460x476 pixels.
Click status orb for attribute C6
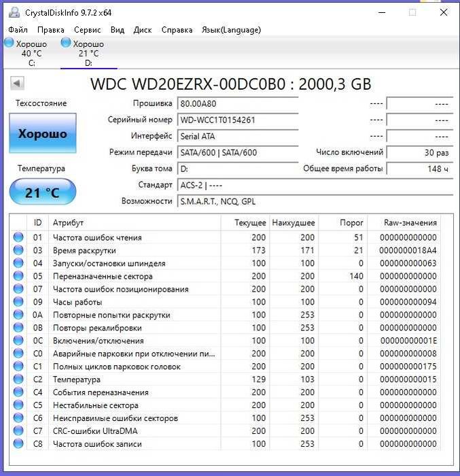pyautogui.click(x=18, y=418)
